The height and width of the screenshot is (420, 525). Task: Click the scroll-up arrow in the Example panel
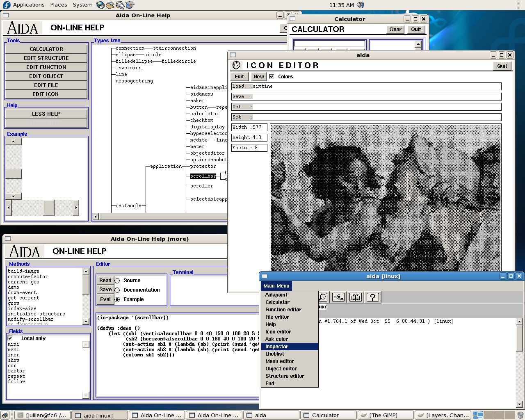[14, 142]
